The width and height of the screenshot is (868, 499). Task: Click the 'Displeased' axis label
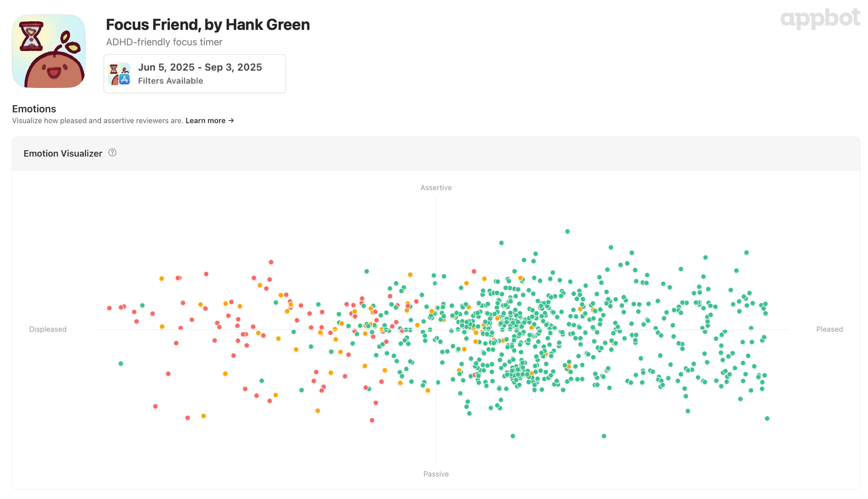pyautogui.click(x=47, y=329)
